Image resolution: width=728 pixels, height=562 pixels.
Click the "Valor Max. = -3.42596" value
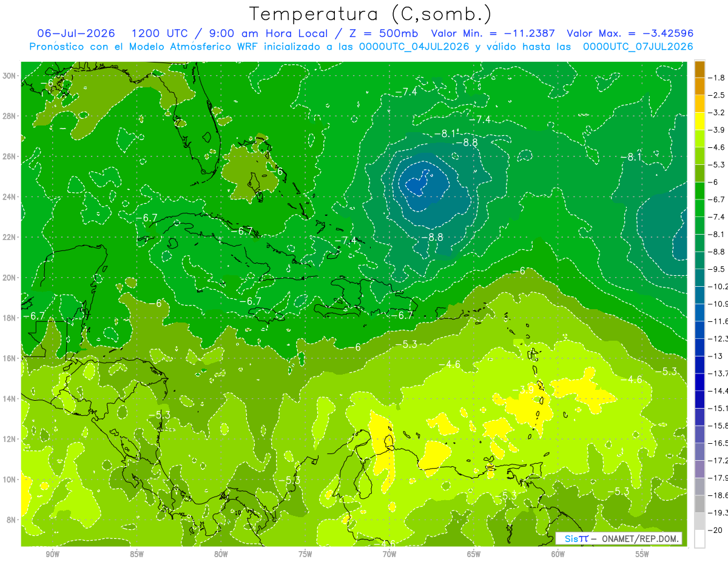coord(630,33)
